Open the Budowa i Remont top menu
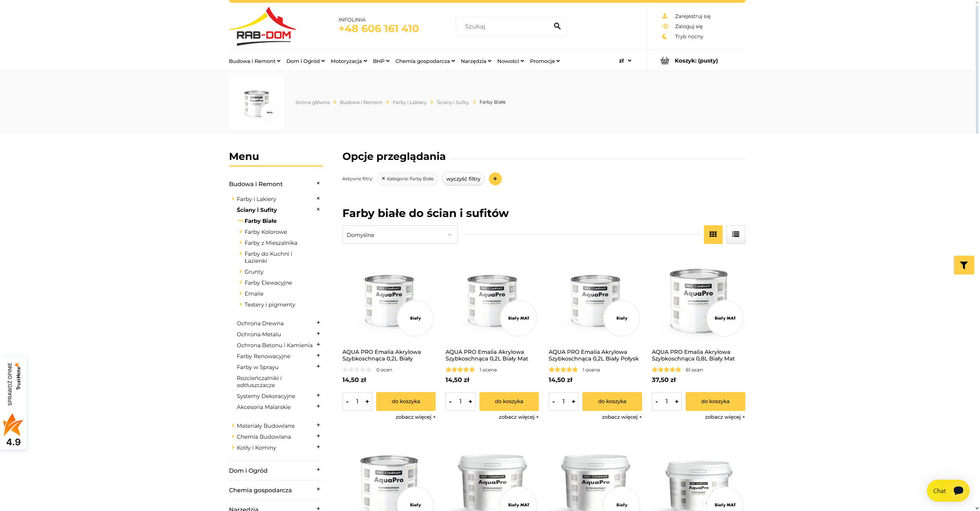 pos(255,61)
